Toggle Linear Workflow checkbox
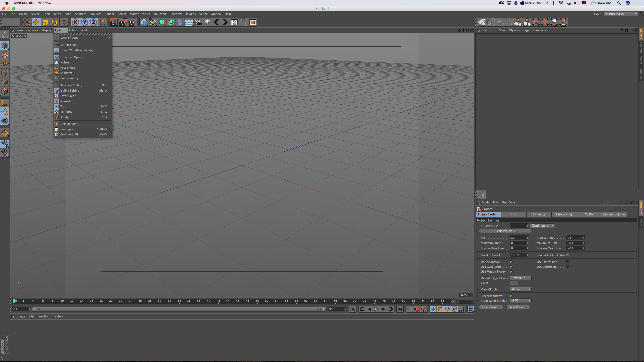This screenshot has width=644, height=362. point(511,296)
